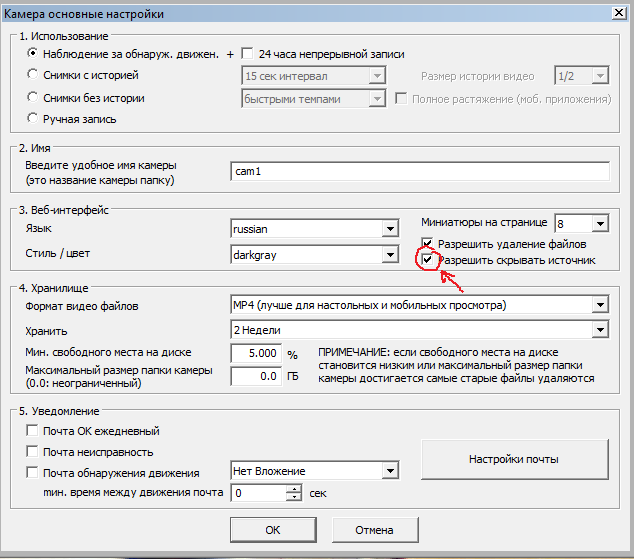The height and width of the screenshot is (559, 634).
Task: Enable 24 часа непрерывной записи checkbox
Action: (247, 54)
